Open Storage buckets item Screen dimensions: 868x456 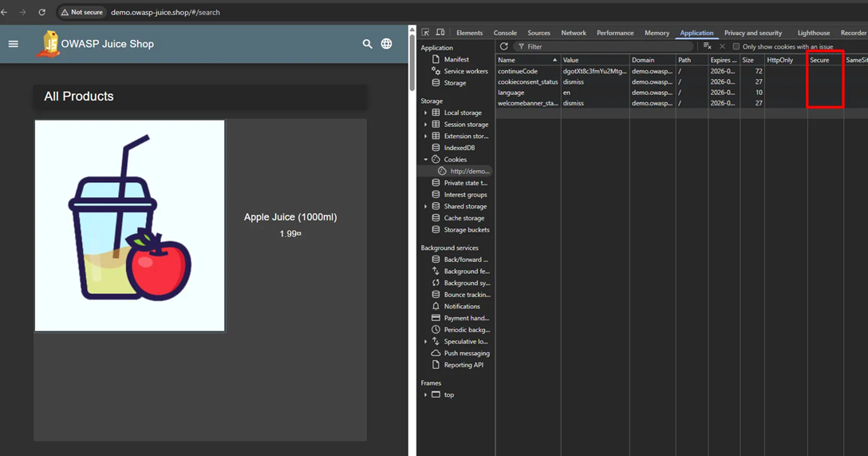(466, 229)
